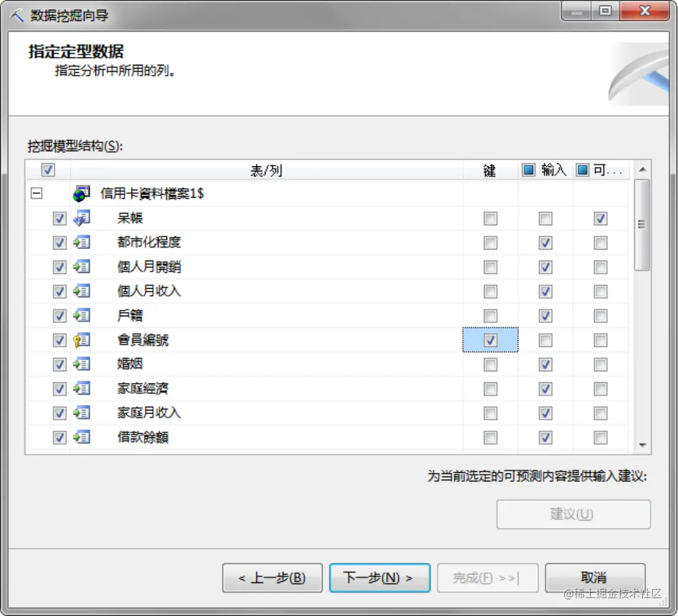Check the predictable checkbox for 家庭經濟
Viewport: 678px width, 616px height.
600,388
